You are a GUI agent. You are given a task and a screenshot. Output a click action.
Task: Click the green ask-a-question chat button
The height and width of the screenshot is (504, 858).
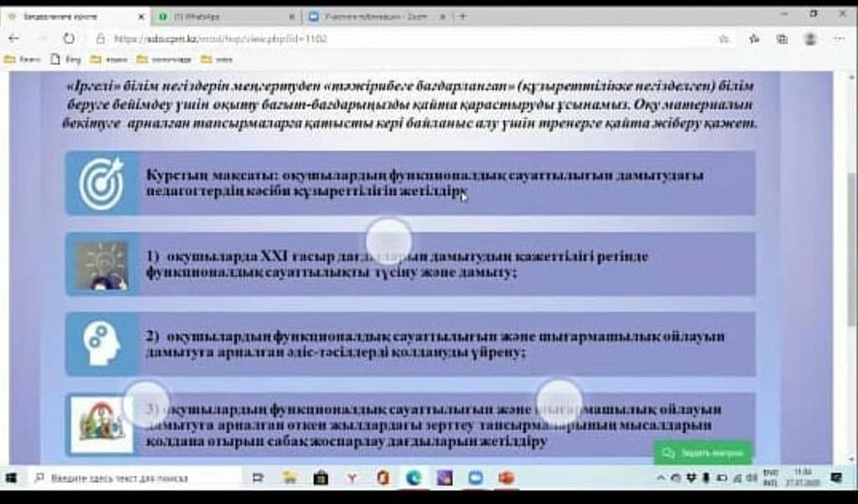point(702,453)
